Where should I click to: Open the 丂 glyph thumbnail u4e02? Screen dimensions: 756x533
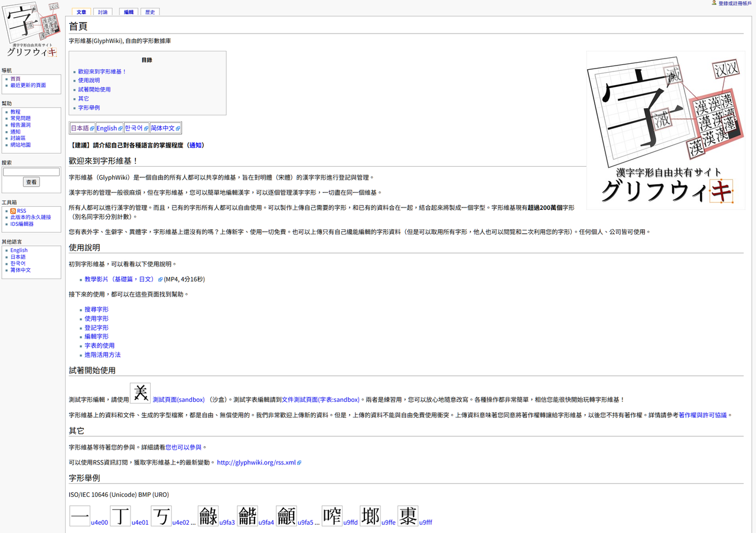pos(161,516)
